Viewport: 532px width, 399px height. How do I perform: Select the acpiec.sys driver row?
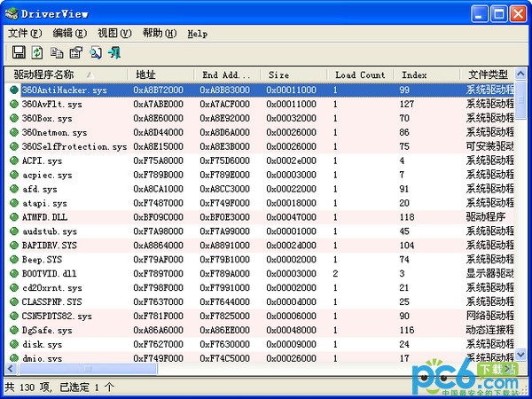pos(260,175)
